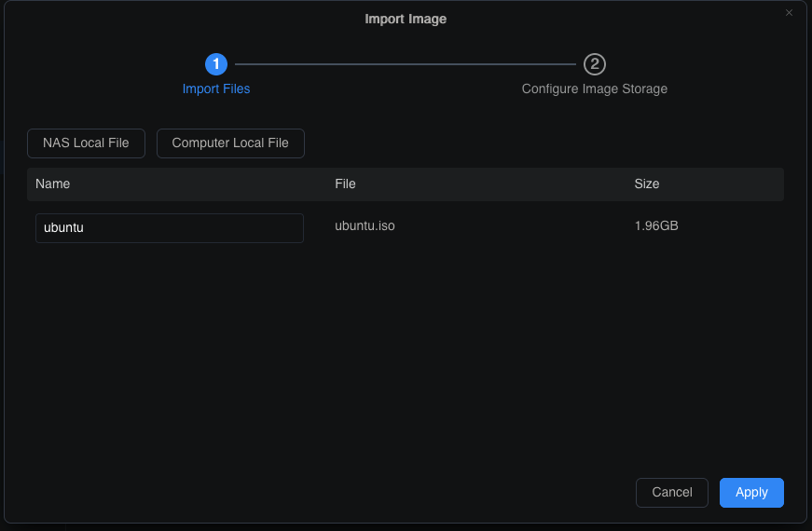Click the progress line between steps
The width and height of the screenshot is (812, 531).
point(406,64)
